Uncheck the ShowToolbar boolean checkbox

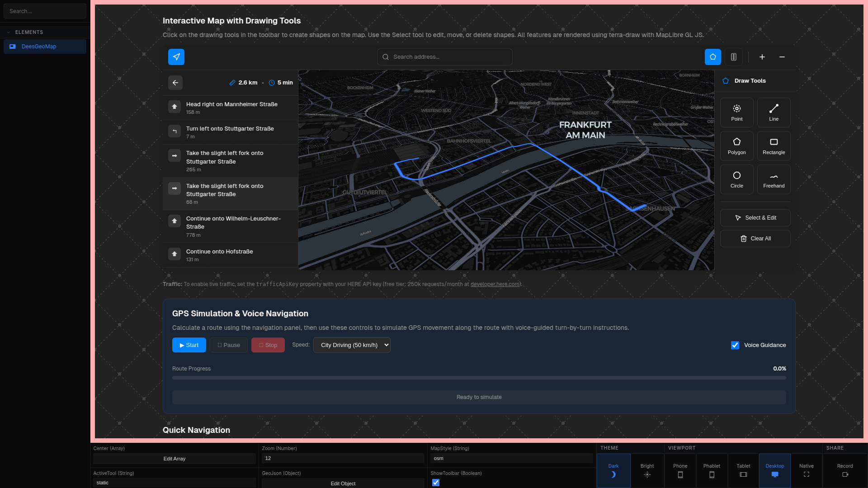(x=436, y=483)
